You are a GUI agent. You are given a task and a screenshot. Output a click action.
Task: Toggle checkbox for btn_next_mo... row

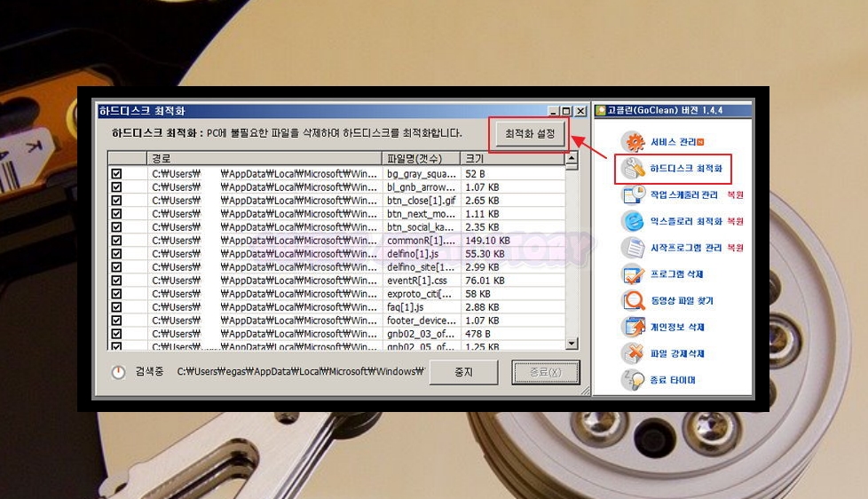pyautogui.click(x=116, y=213)
